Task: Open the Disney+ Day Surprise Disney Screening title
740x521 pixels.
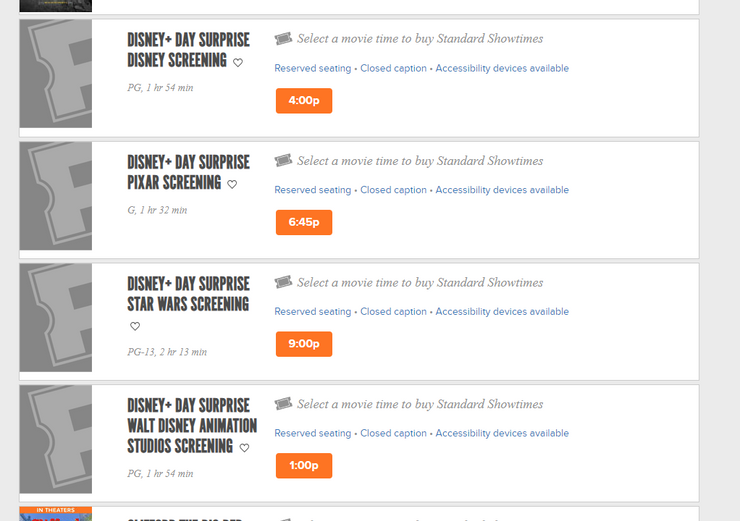Action: pyautogui.click(x=188, y=50)
